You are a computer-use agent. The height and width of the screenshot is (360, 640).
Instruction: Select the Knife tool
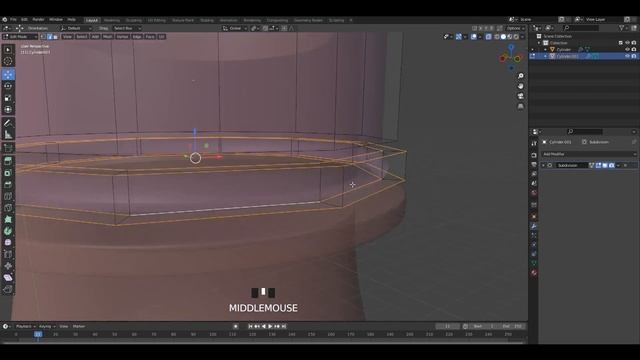click(x=8, y=208)
